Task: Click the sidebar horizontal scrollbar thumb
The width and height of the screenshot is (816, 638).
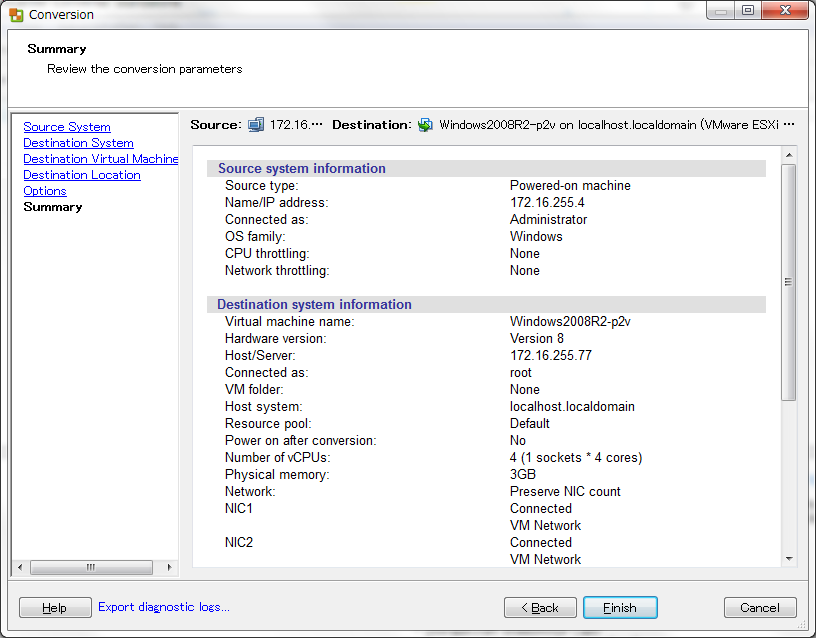Action: click(x=91, y=567)
